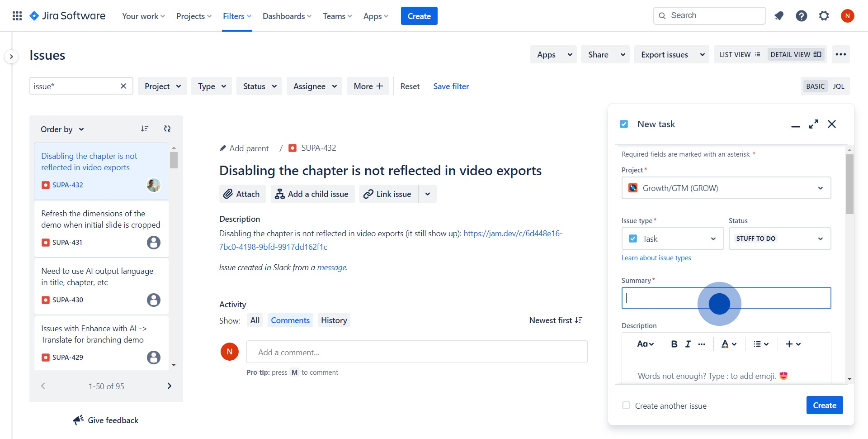Open the text color picker
Screen dimensions: 868x439
click(x=728, y=344)
